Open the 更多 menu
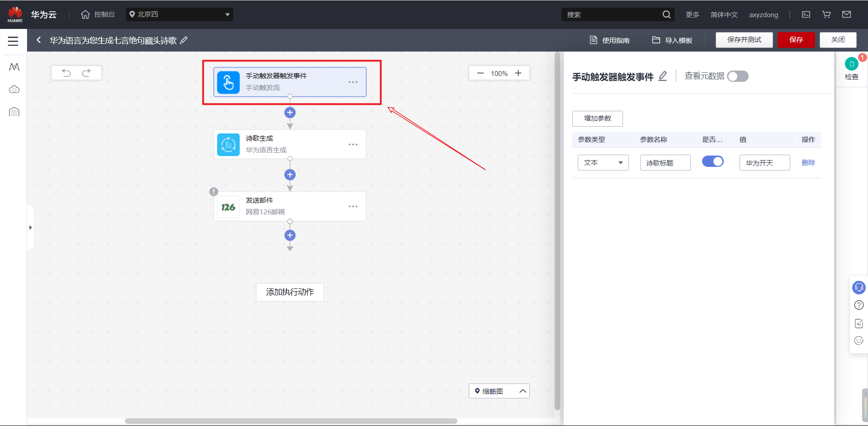This screenshot has height=426, width=868. 692,14
